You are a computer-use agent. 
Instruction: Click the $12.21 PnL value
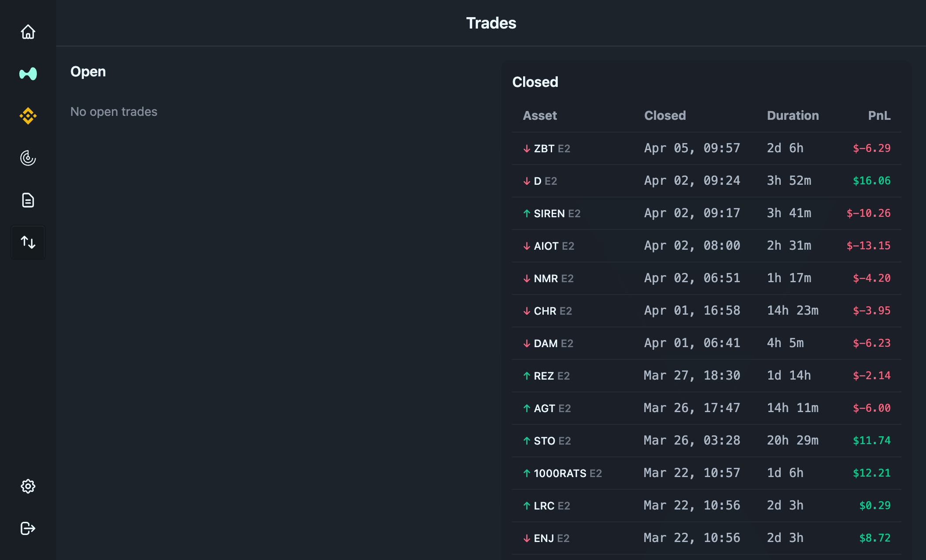coord(872,473)
